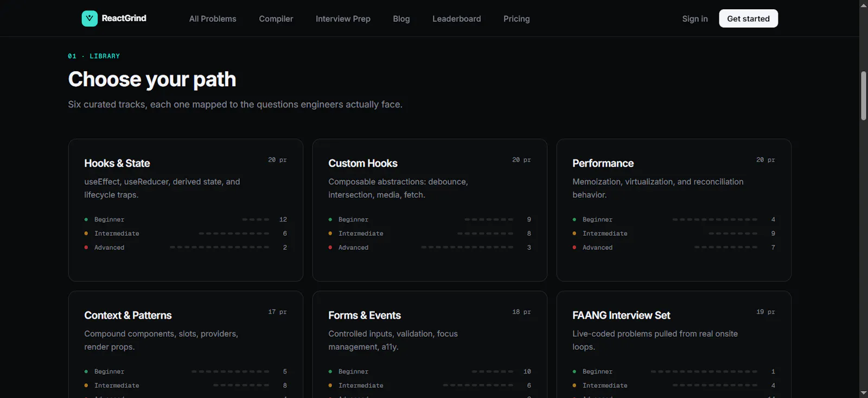Image resolution: width=868 pixels, height=398 pixels.
Task: Click Intermediate row in Performance card
Action: click(x=674, y=233)
